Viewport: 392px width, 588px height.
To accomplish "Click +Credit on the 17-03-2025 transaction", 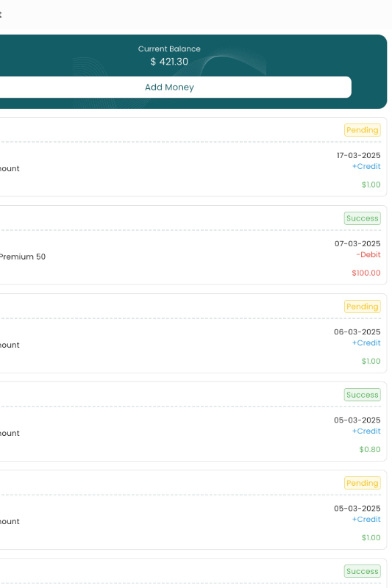I will [x=366, y=166].
